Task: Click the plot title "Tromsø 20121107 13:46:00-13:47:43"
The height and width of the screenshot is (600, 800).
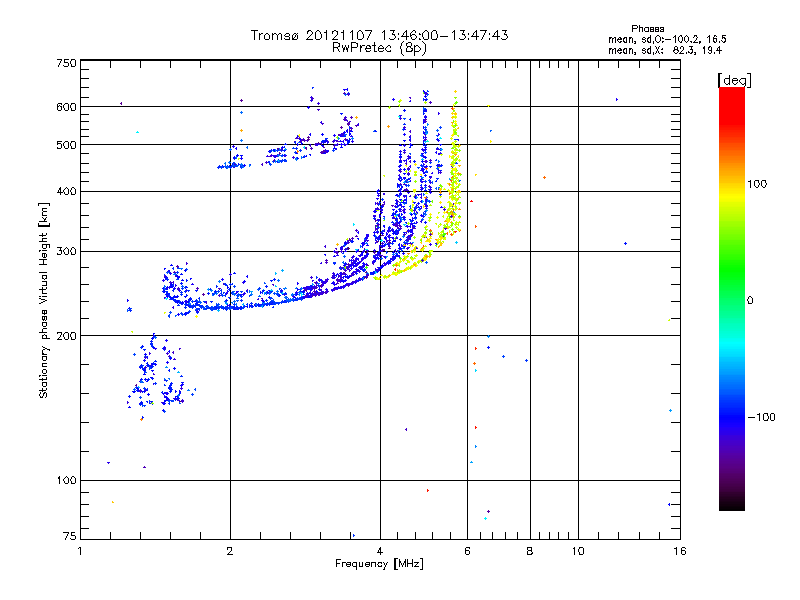Action: 379,35
